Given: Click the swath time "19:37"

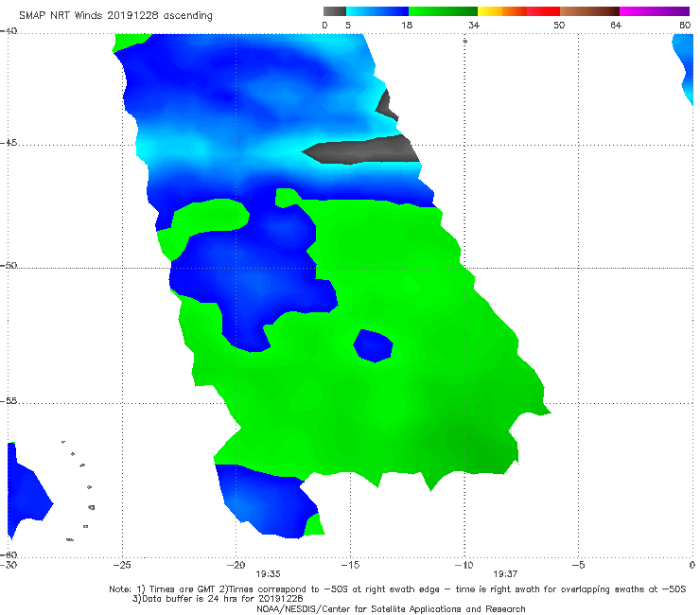Looking at the screenshot, I should pos(505,574).
